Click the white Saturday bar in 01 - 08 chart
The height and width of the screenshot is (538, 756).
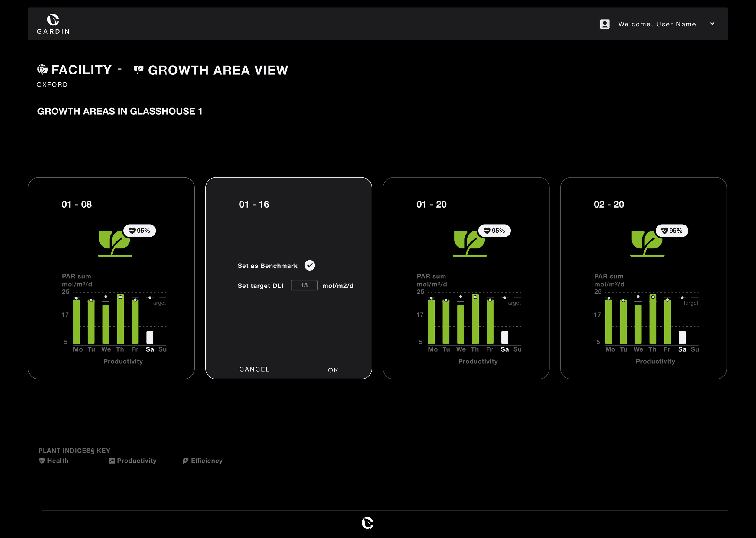tap(150, 337)
